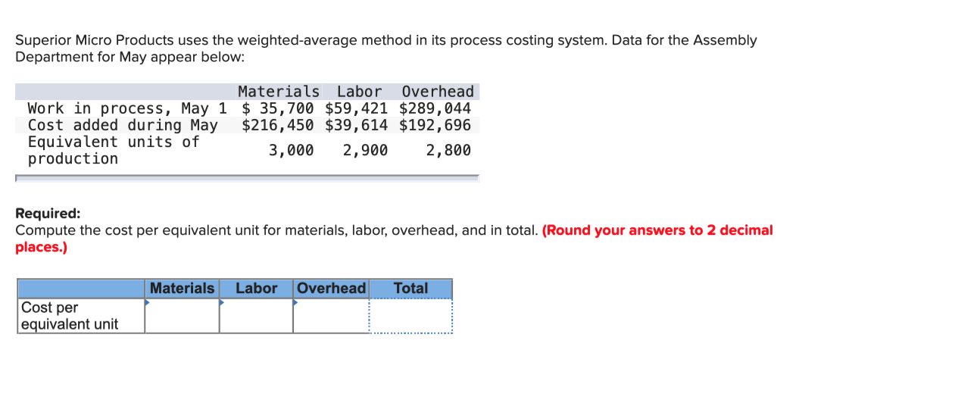
Task: Click the $59,421 labor work in process value
Action: [x=356, y=108]
